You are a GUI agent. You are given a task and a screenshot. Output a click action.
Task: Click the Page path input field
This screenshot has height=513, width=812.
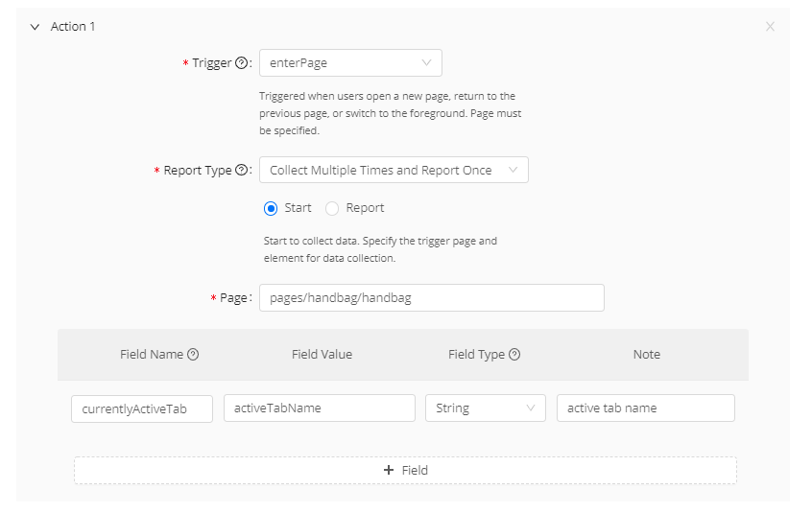tap(431, 298)
